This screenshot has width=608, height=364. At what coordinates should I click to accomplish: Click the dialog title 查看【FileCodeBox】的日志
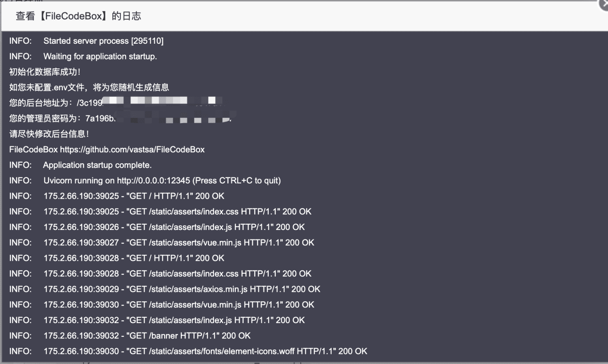(78, 16)
